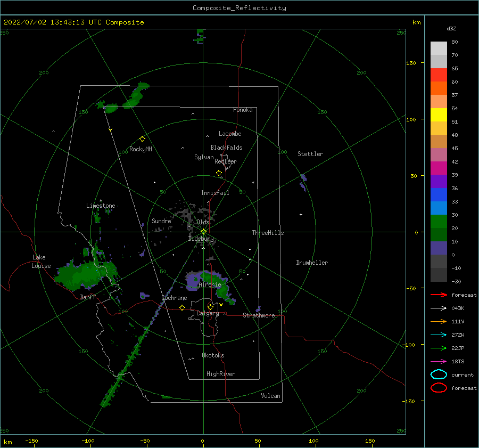479x448 pixels.
Task: Click the Blackfalds city label
Action: click(x=226, y=148)
